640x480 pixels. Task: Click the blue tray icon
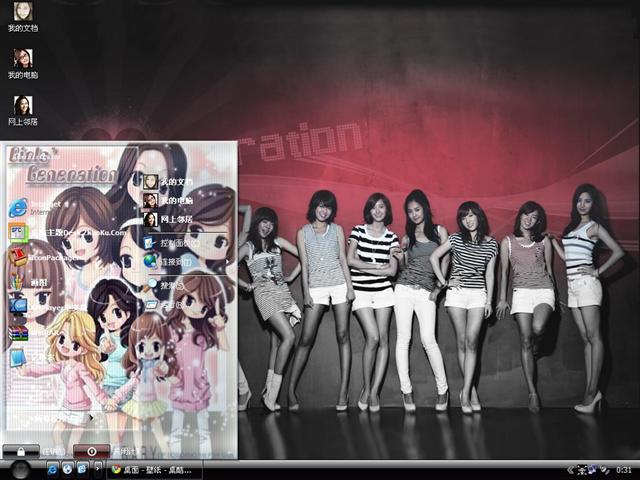tap(594, 470)
